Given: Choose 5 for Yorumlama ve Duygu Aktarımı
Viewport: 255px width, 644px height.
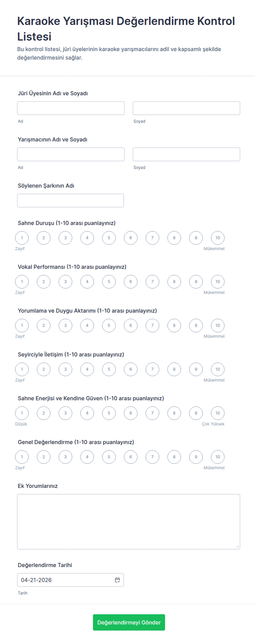Looking at the screenshot, I should (x=109, y=325).
